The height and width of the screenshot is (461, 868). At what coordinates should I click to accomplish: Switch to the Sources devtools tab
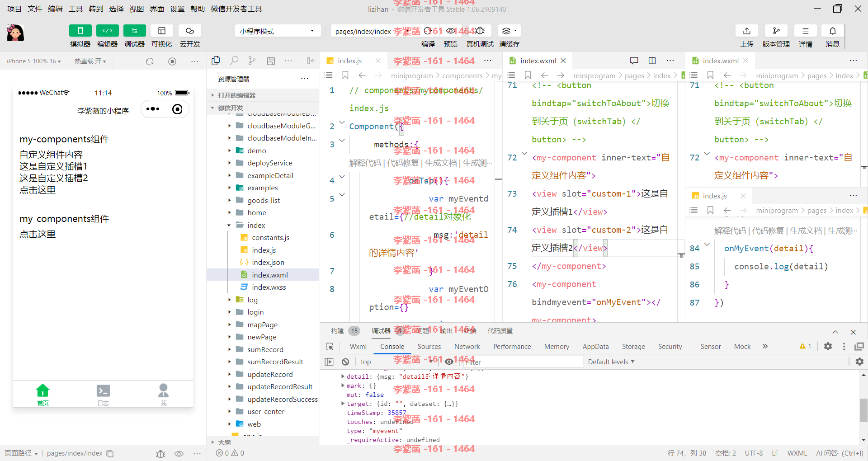(x=429, y=347)
